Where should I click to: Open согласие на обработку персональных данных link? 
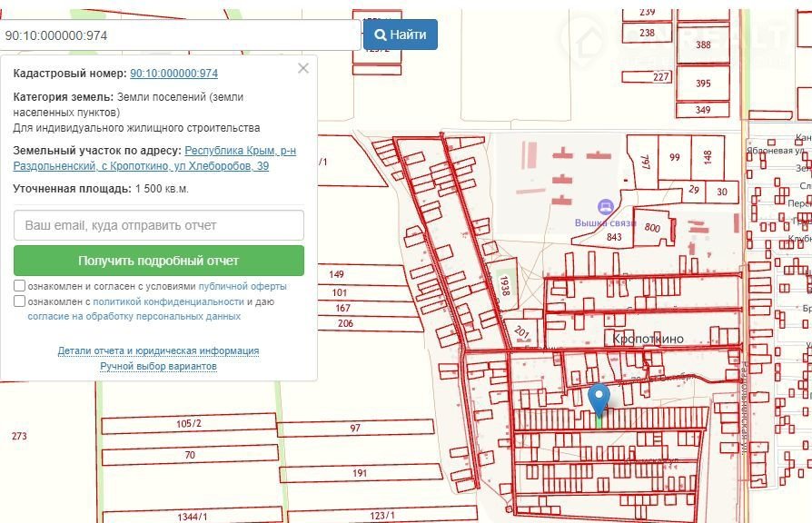(134, 316)
